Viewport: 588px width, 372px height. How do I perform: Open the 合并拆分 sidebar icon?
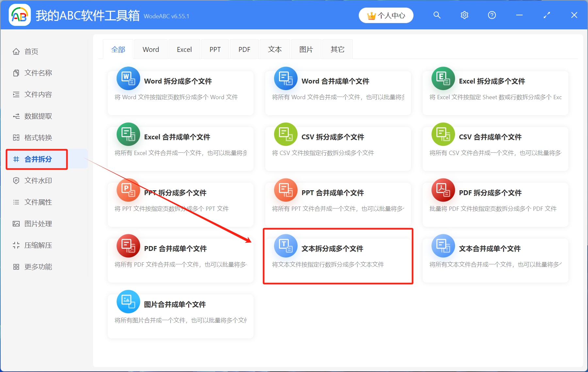point(16,159)
